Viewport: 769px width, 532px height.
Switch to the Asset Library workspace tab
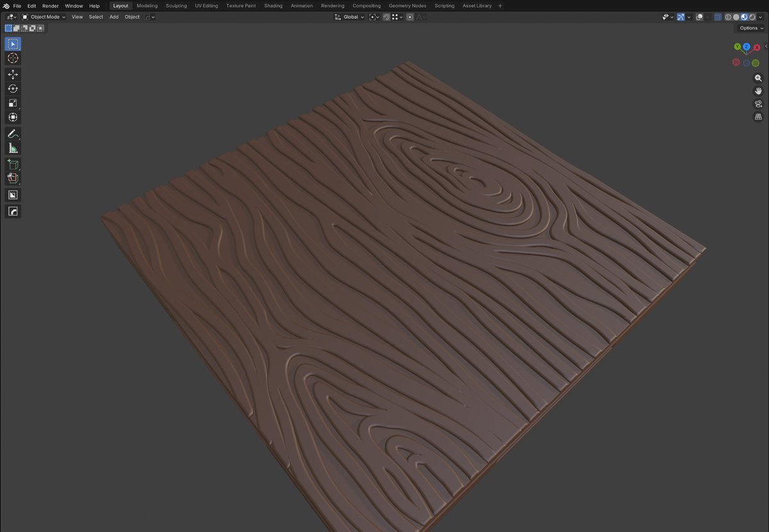click(x=477, y=6)
